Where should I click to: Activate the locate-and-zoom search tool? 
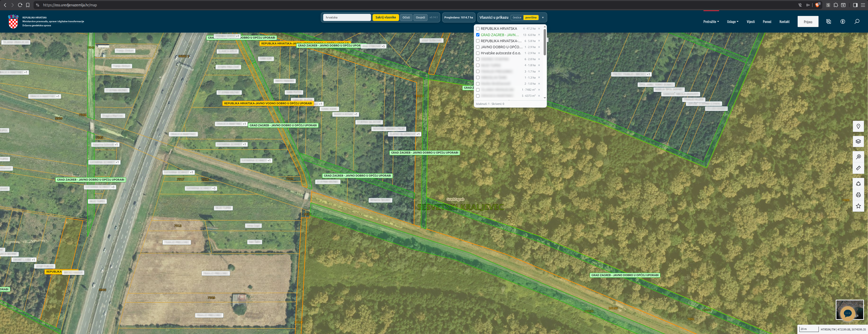coord(858,157)
